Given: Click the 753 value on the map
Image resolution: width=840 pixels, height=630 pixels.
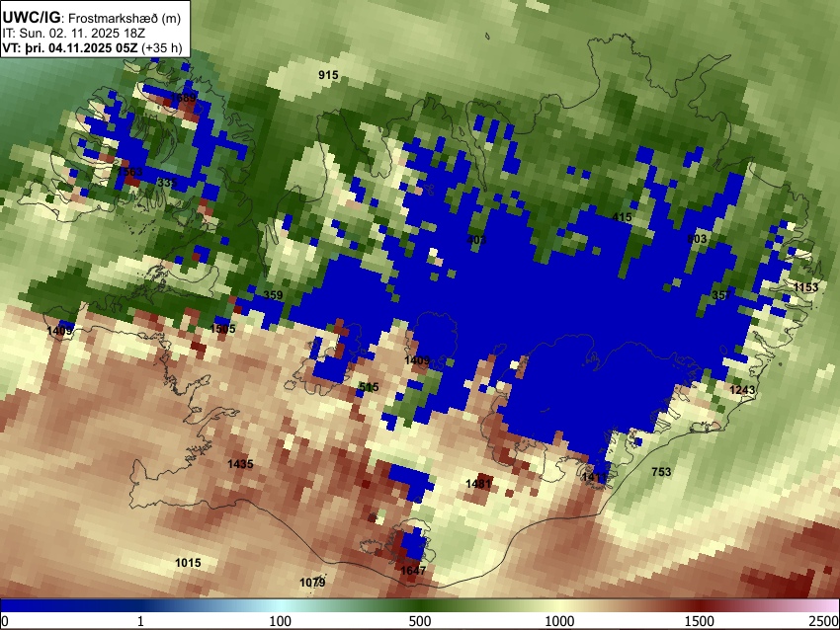Looking at the screenshot, I should click(x=661, y=472).
